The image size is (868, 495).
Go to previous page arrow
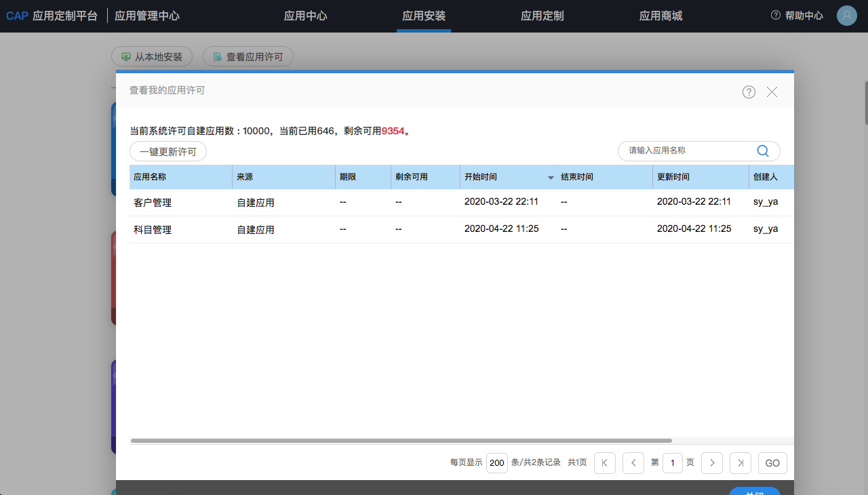[633, 462]
